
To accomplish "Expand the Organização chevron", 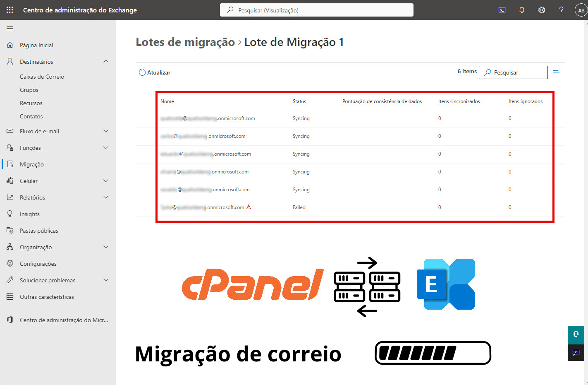I will click(x=106, y=247).
